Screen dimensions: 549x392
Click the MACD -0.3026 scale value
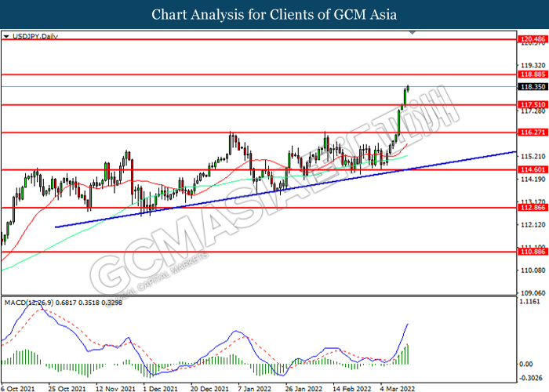[530, 378]
